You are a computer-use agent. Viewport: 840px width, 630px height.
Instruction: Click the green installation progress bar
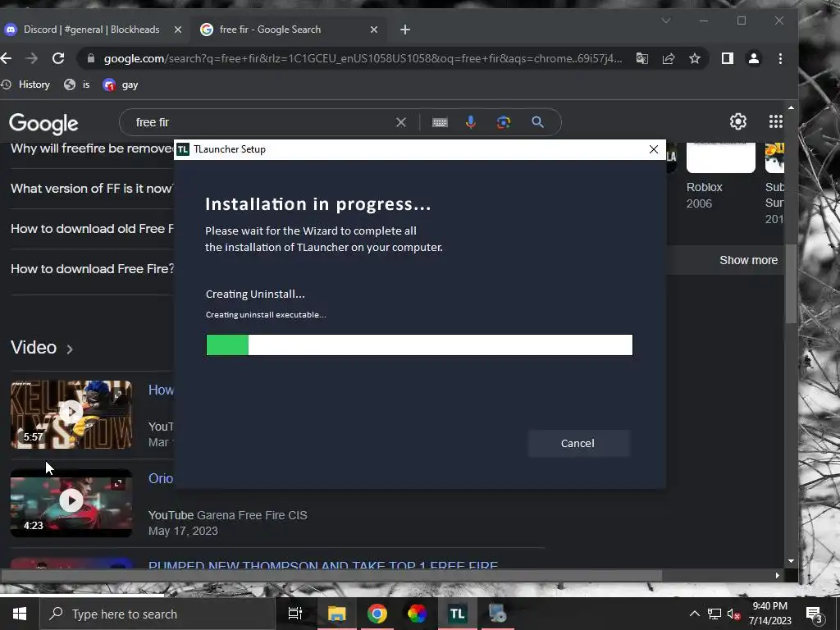tap(419, 345)
